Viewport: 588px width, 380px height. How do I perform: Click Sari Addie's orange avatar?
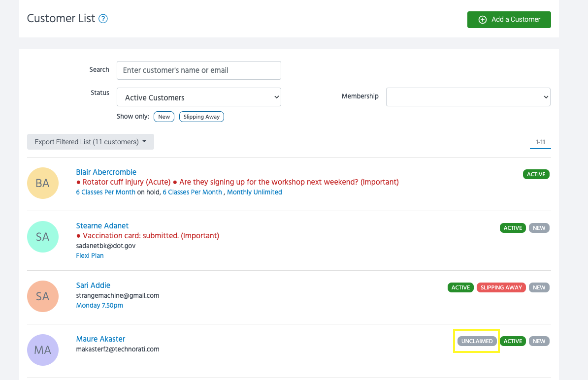(x=43, y=296)
